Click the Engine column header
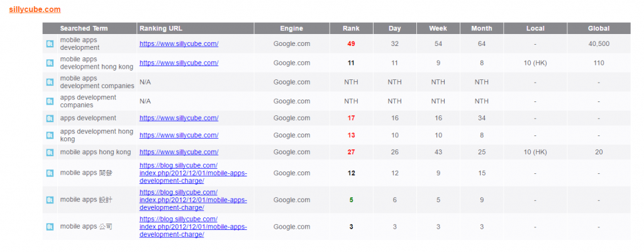Screen dimensions: 644x252 pos(292,28)
